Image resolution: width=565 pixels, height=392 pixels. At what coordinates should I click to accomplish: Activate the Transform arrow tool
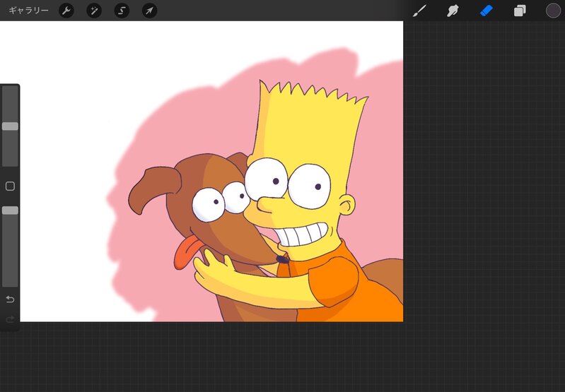149,11
